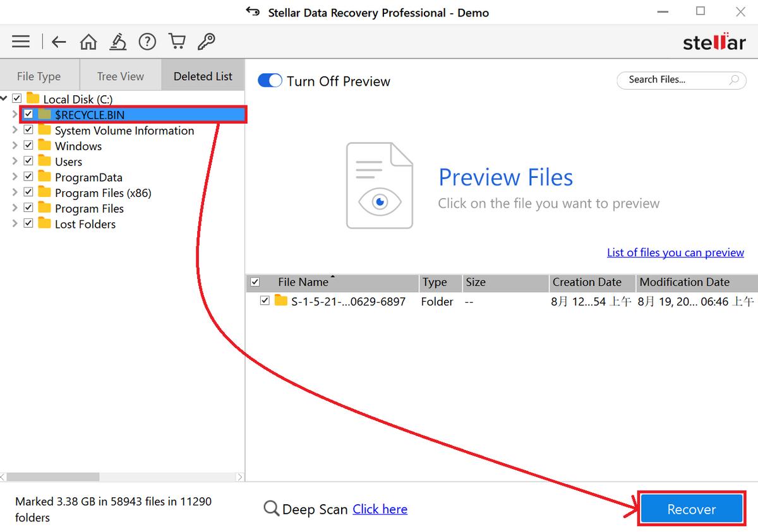The image size is (758, 532).
Task: Open the Help question mark icon
Action: (147, 42)
